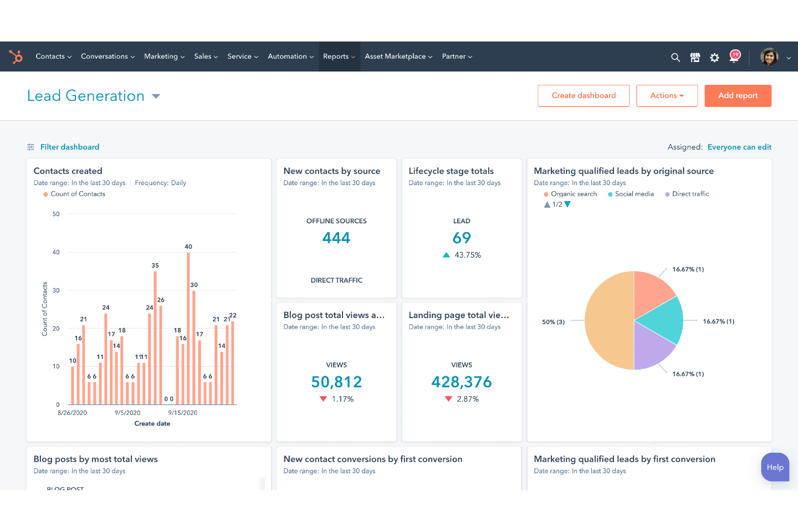Screen dimensions: 798x532
Task: Expand the Lead Generation dashboard dropdown
Action: pyautogui.click(x=156, y=96)
